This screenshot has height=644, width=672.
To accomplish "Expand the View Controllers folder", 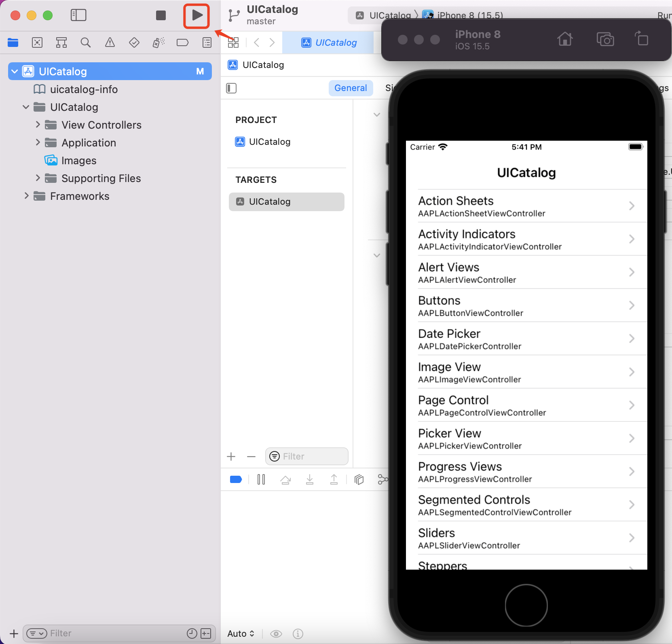I will point(37,125).
